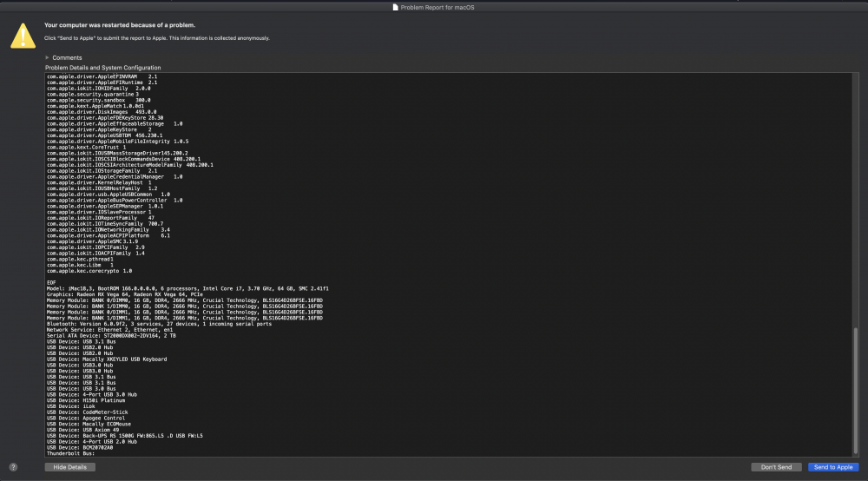This screenshot has height=481, width=868.
Task: Submit the report with Send to Apple
Action: tap(833, 467)
